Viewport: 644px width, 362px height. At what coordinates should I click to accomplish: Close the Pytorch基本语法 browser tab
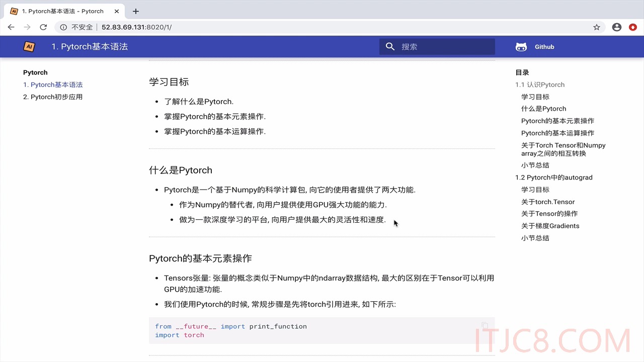[118, 11]
